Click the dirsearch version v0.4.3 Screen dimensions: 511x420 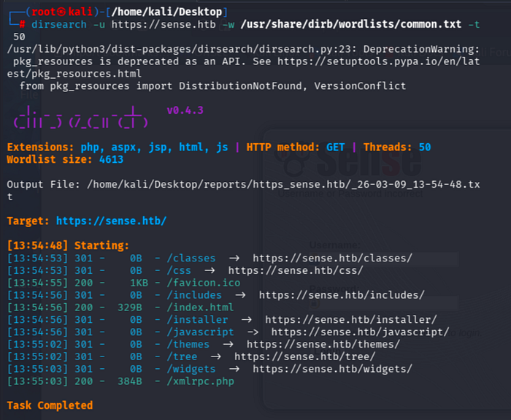[x=185, y=110]
